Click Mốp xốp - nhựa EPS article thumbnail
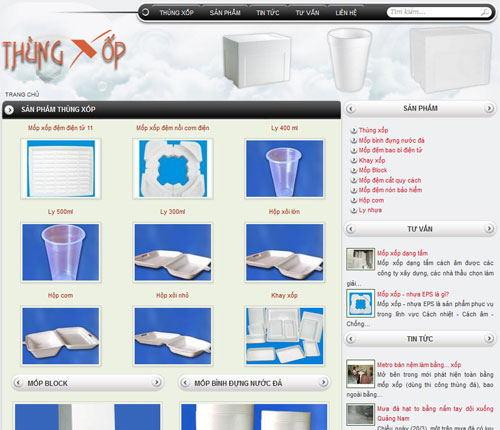Image resolution: width=500 pixels, height=430 pixels. 360,303
